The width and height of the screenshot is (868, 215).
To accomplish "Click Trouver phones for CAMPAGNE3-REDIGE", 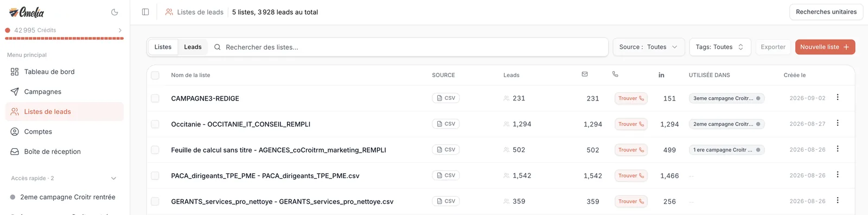I will [631, 98].
